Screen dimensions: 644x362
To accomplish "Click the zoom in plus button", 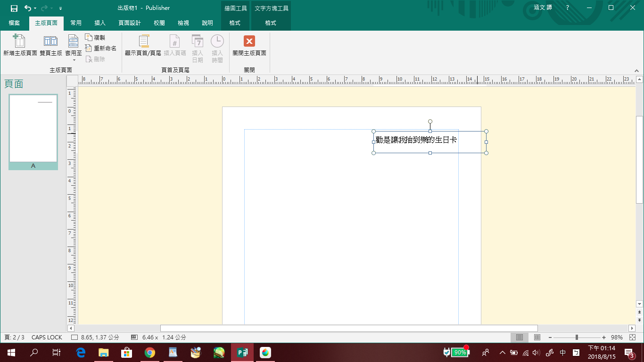I will [x=604, y=337].
